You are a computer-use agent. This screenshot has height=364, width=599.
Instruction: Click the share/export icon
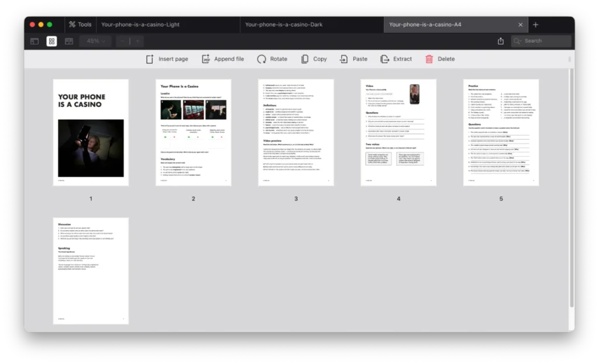501,41
